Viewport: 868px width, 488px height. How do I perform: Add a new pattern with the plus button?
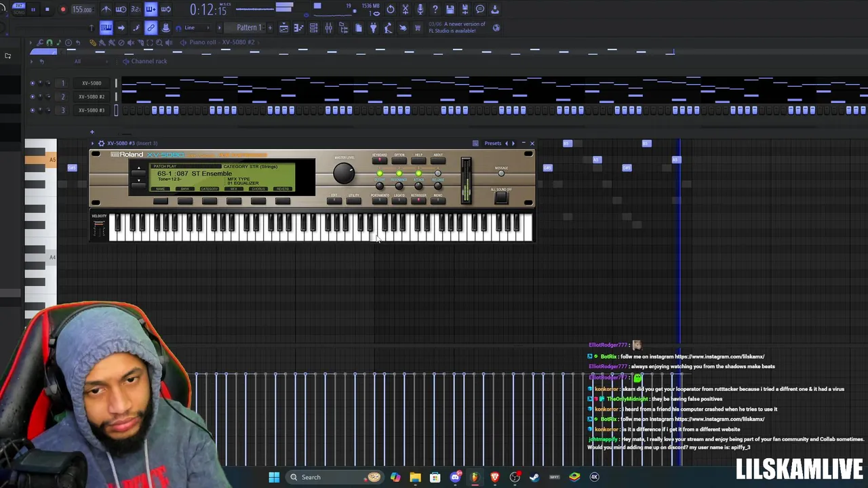270,28
